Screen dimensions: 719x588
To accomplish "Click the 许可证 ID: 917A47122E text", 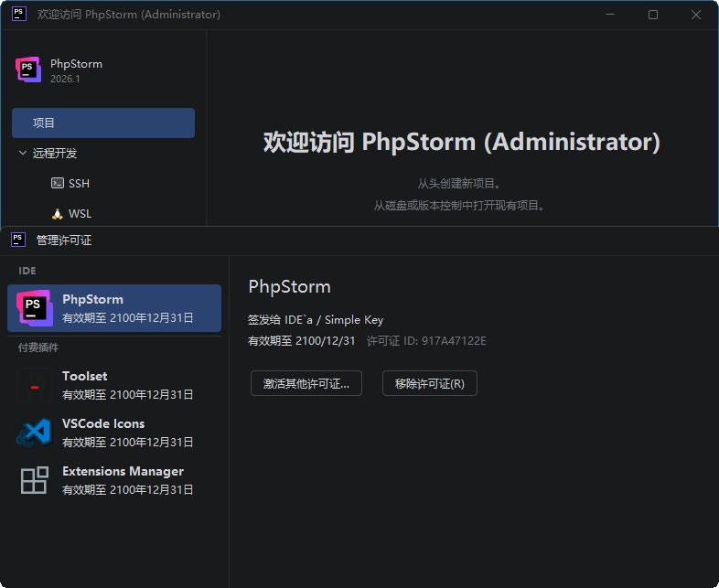I will (426, 341).
